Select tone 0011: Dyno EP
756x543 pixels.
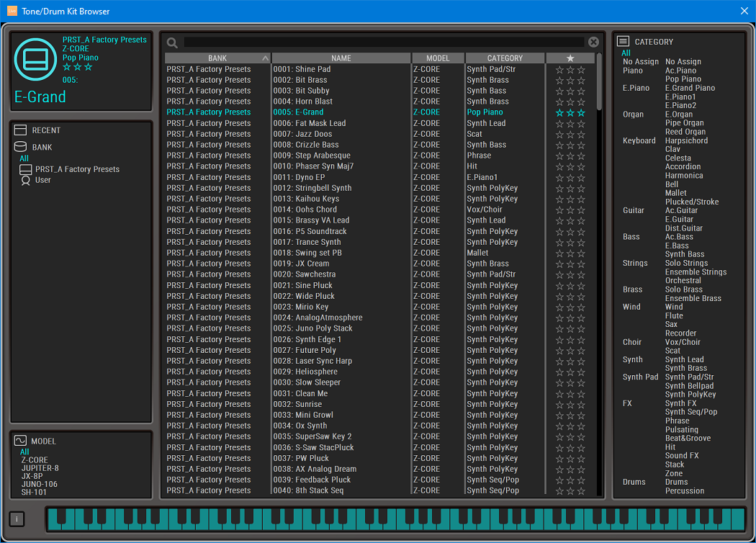pos(299,177)
